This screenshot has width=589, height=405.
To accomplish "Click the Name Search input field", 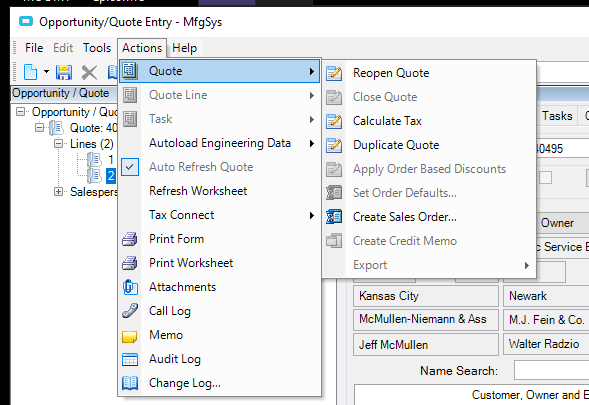I will [x=551, y=371].
